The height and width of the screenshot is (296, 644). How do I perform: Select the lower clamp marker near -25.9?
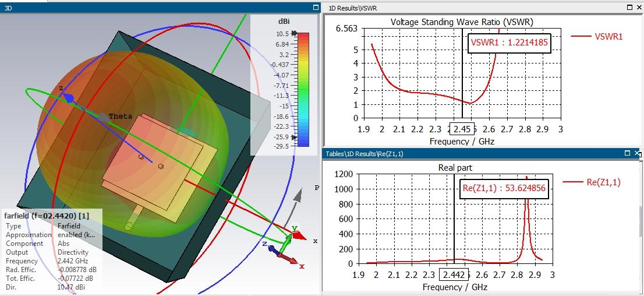[294, 137]
